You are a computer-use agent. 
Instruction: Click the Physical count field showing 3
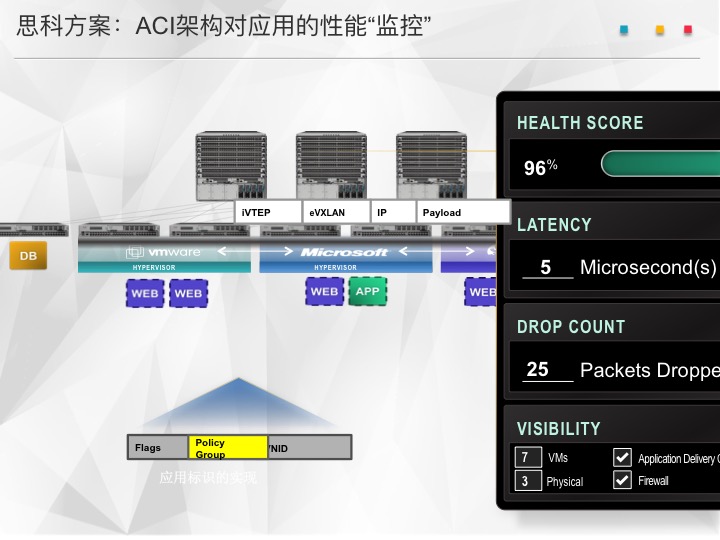528,481
